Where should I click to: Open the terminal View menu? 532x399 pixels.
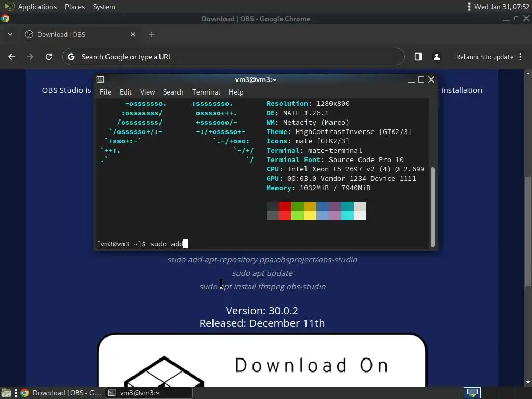click(148, 92)
